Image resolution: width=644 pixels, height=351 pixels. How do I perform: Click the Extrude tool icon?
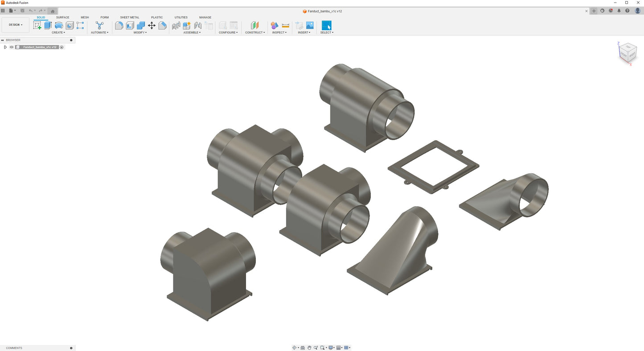pyautogui.click(x=48, y=25)
